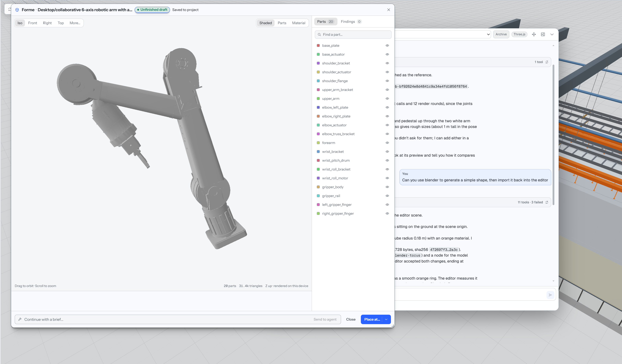Switch to the Front view
Image resolution: width=622 pixels, height=364 pixels.
click(x=33, y=23)
